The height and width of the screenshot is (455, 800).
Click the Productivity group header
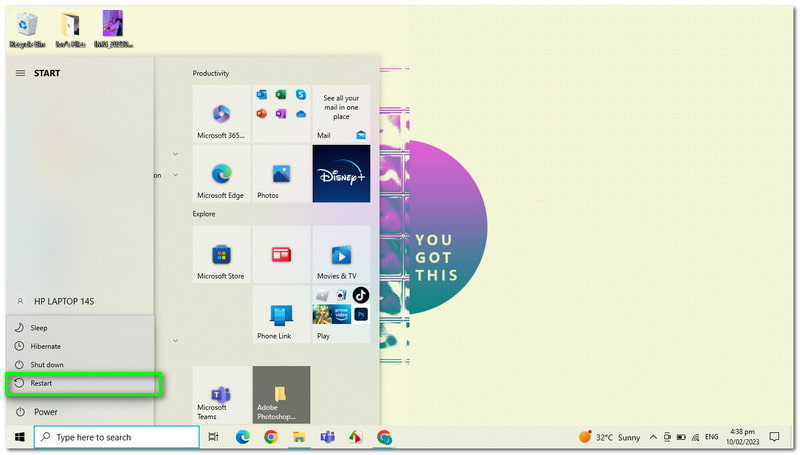pos(211,73)
